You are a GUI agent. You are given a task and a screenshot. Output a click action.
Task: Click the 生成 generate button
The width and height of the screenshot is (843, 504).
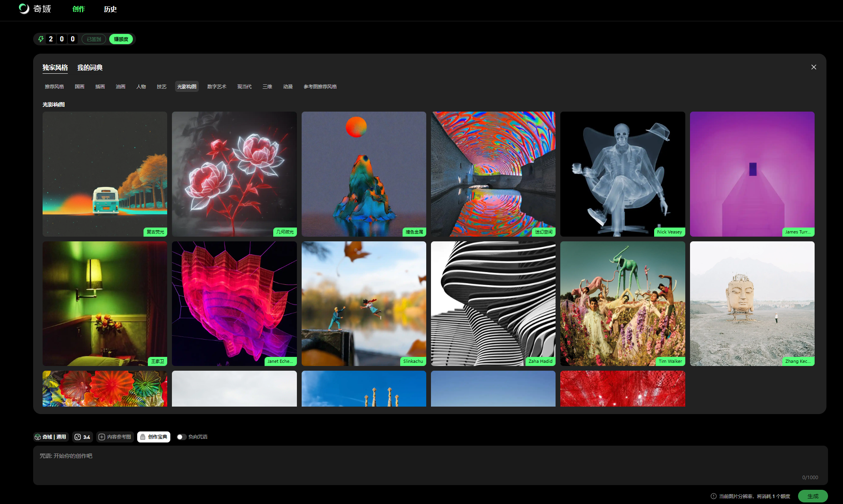click(x=813, y=496)
